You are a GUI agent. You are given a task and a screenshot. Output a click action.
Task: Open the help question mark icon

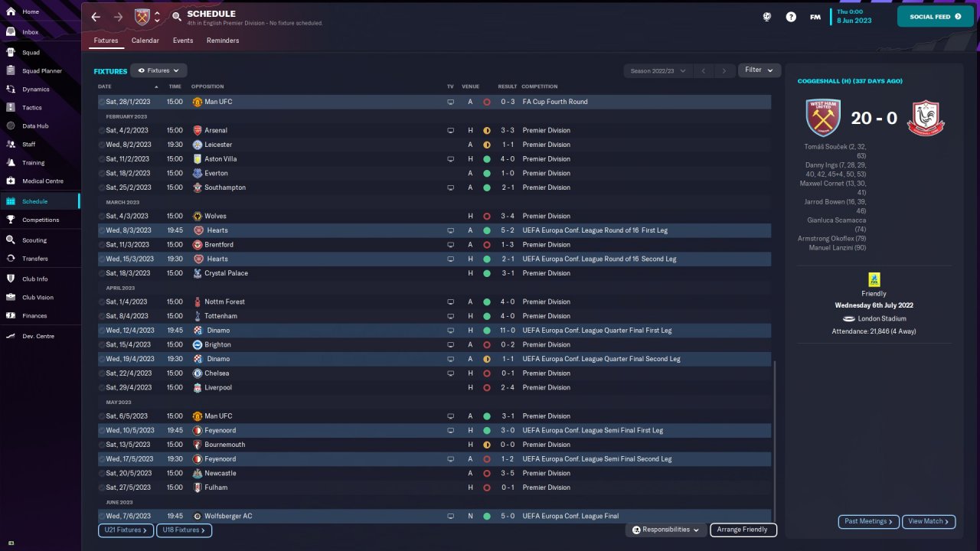coord(791,17)
